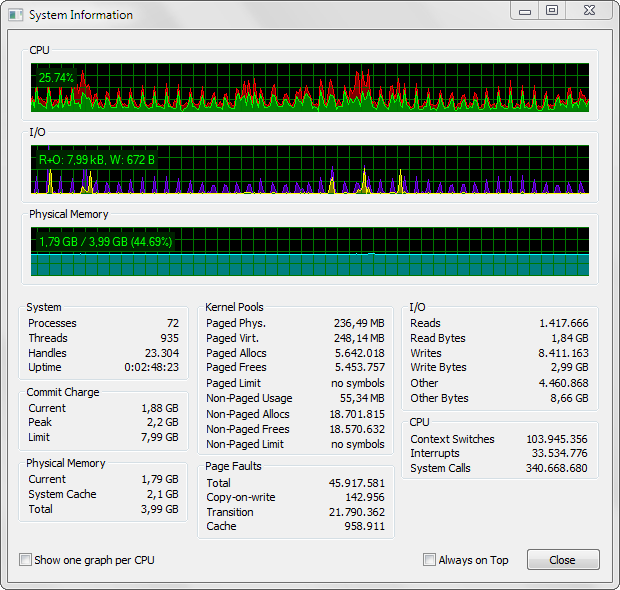This screenshot has width=620, height=590.
Task: Click the Close button
Action: [x=563, y=560]
